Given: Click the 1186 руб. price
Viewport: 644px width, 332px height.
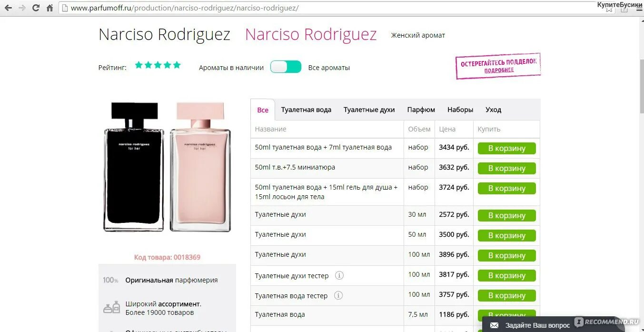Looking at the screenshot, I should [454, 314].
